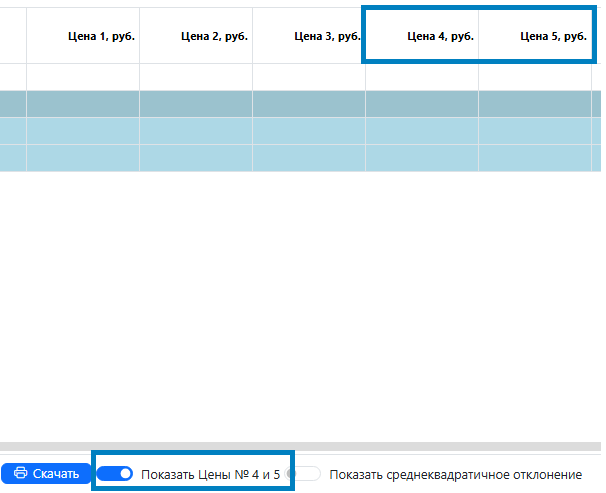Click Цена 2 cell in light-blue row below dark row
The width and height of the screenshot is (606, 493).
[x=196, y=131]
